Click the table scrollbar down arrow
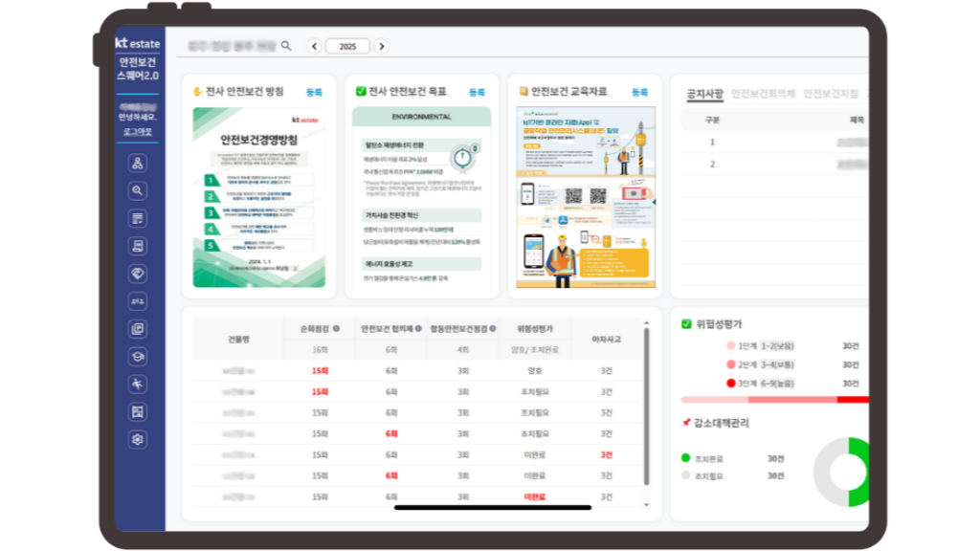This screenshot has width=980, height=551. point(646,505)
